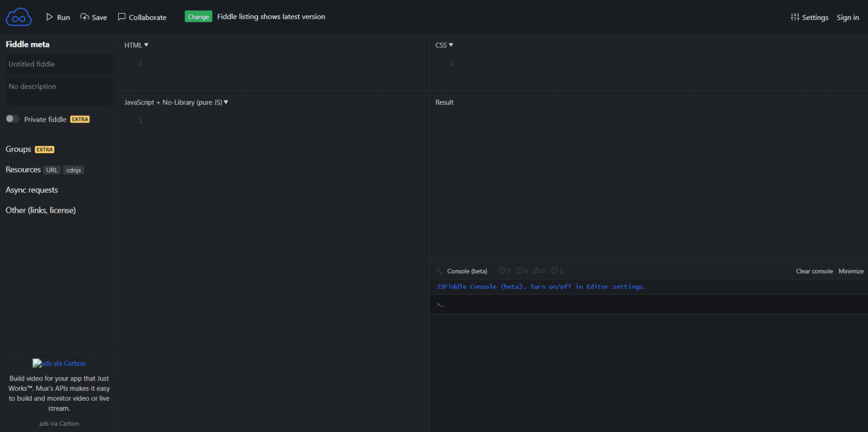Viewport: 868px width, 432px height.
Task: Toggle the Private fiddle switch
Action: pos(12,119)
